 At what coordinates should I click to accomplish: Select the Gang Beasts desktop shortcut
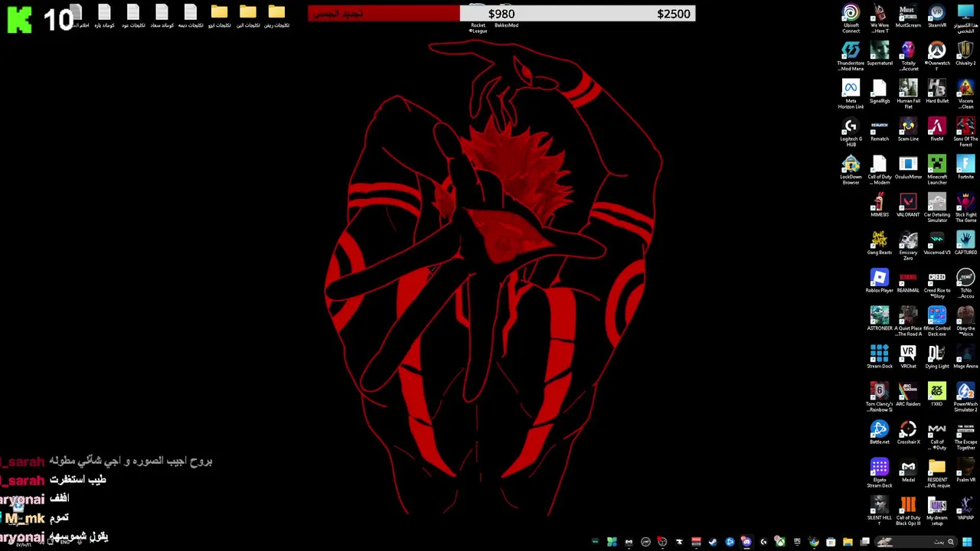click(x=880, y=243)
